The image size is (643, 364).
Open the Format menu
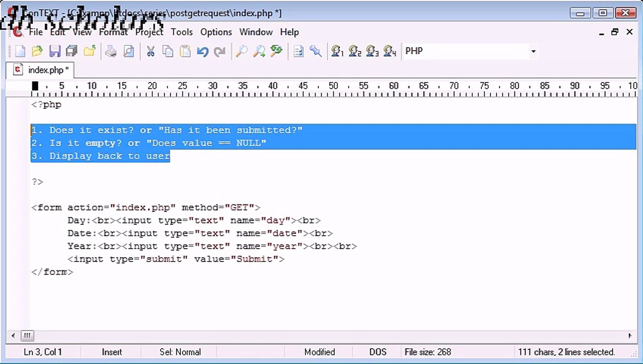pos(113,32)
